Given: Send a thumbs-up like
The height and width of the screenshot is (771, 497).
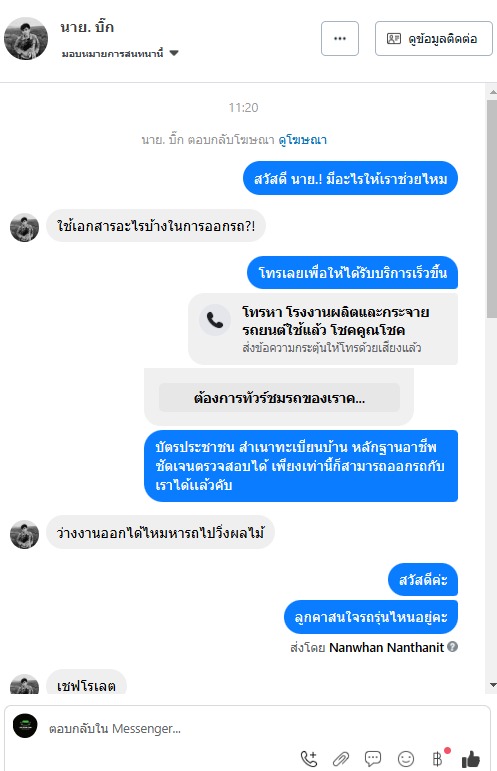Looking at the screenshot, I should coord(470,759).
